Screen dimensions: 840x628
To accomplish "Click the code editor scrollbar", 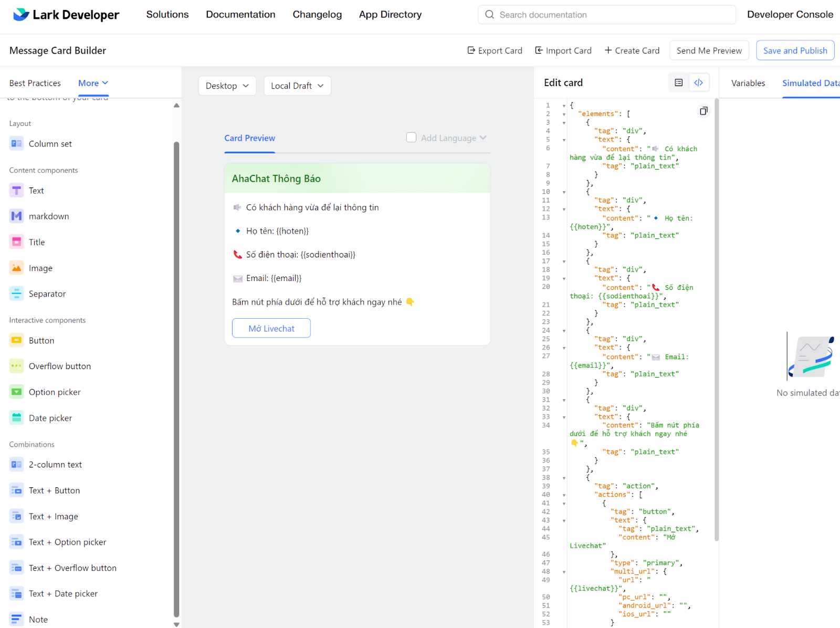I will pos(717,320).
